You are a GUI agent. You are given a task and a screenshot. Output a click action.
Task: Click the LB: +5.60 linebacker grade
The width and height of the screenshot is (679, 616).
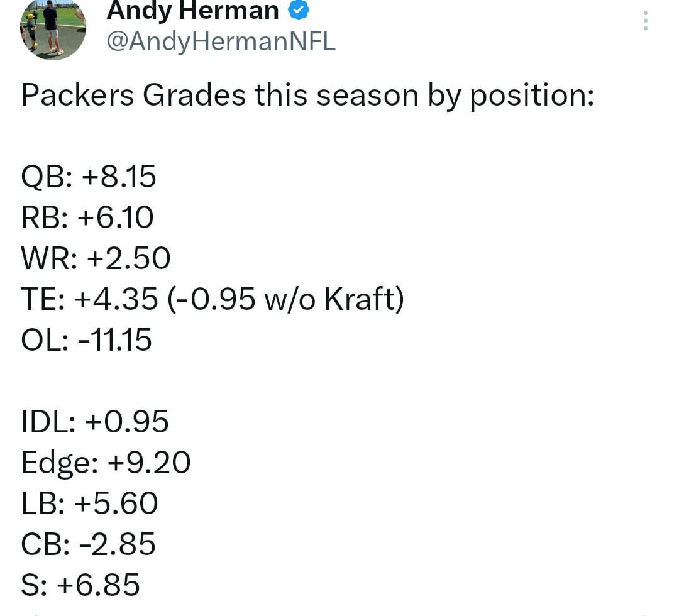point(90,503)
